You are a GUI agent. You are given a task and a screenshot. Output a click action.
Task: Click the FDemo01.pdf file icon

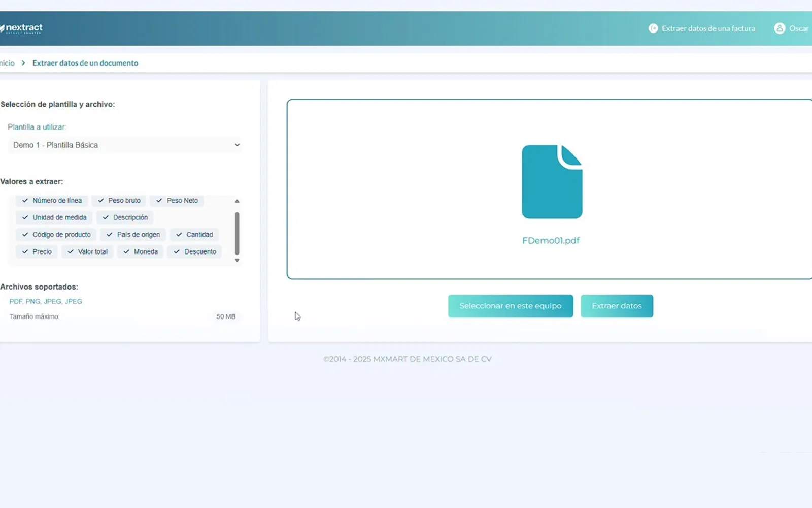coord(552,182)
